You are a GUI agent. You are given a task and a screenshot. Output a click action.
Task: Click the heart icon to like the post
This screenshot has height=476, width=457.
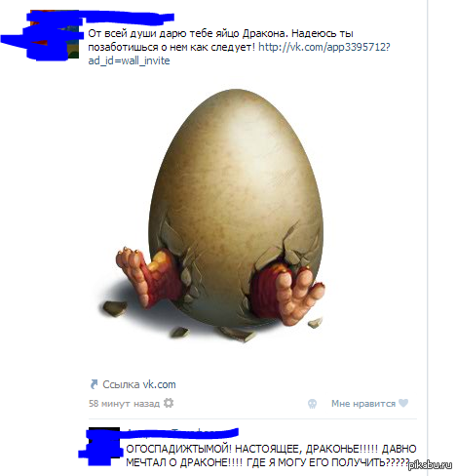pyautogui.click(x=403, y=403)
